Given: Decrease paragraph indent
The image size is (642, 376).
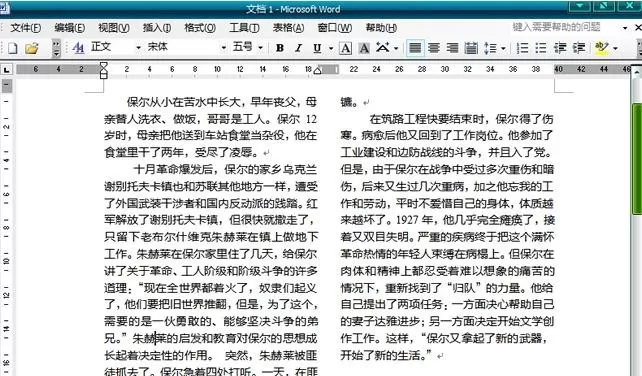Looking at the screenshot, I should tap(560, 48).
